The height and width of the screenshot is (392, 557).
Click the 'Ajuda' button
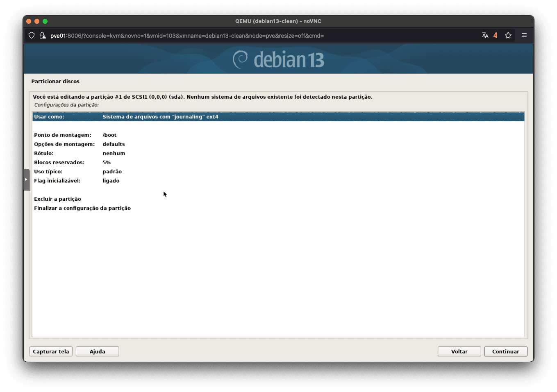(98, 351)
